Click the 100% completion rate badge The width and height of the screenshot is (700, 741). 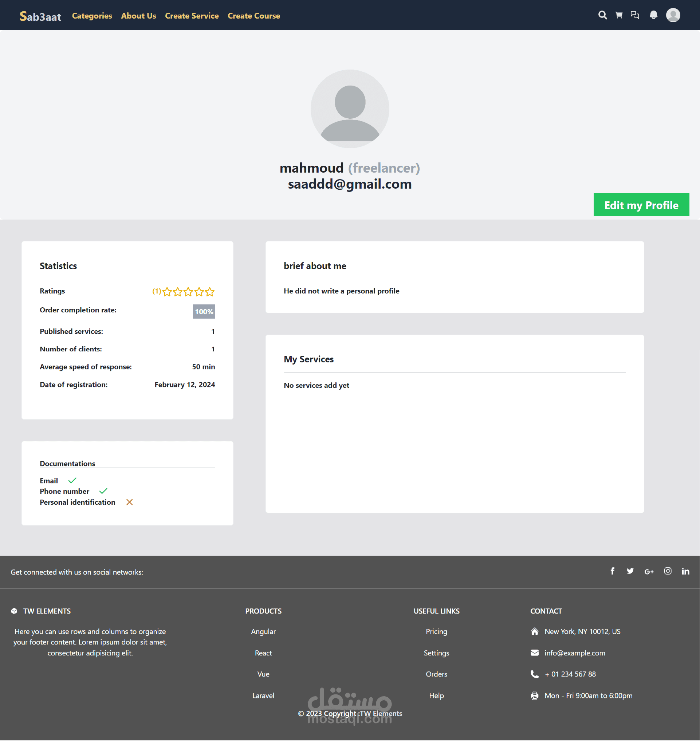(x=204, y=312)
